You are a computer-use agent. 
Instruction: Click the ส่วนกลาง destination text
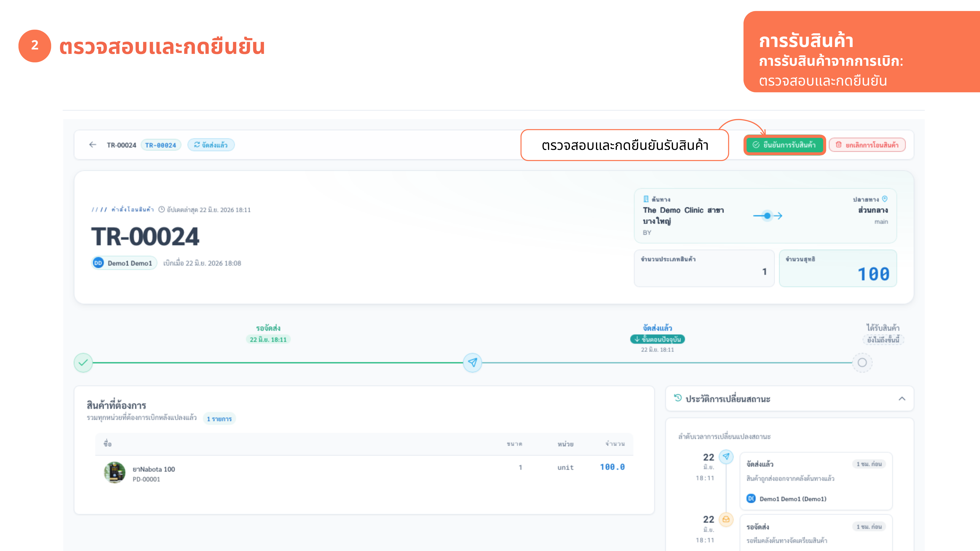[873, 210]
